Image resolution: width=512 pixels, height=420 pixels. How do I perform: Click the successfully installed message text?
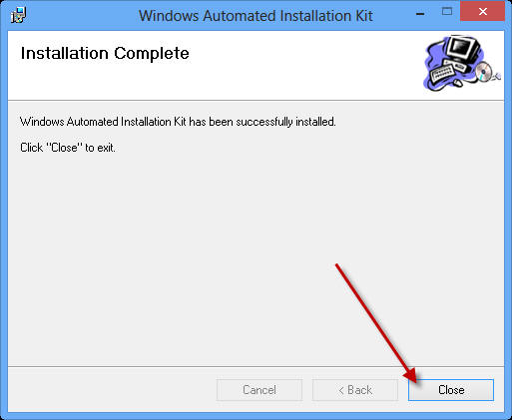178,122
